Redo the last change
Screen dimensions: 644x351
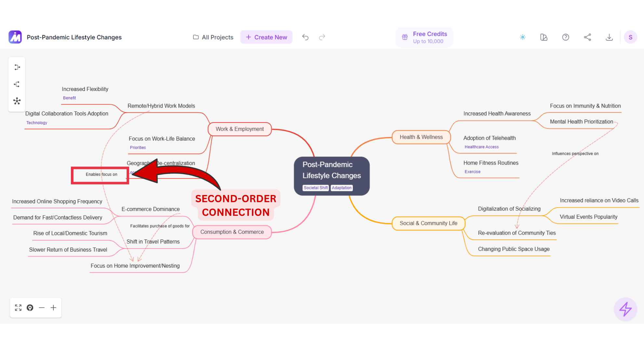pos(322,37)
